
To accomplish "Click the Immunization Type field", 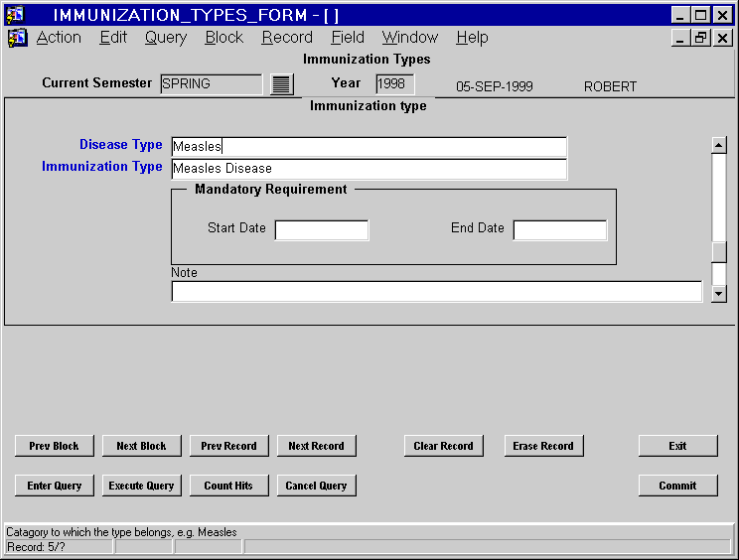I will click(369, 169).
